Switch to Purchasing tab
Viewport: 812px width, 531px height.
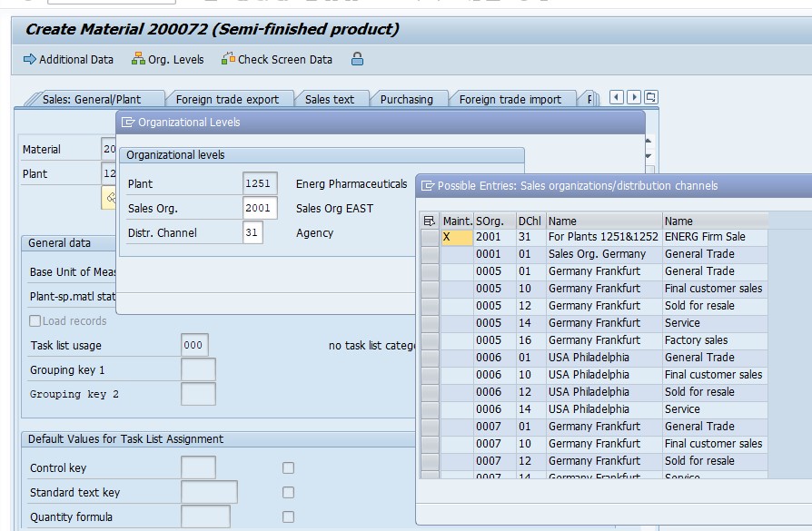407,99
